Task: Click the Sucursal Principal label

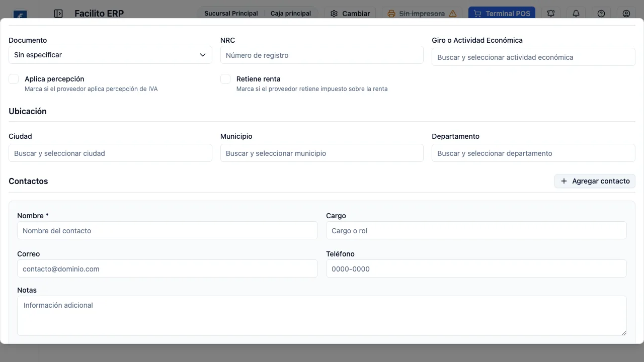Action: pos(231,14)
